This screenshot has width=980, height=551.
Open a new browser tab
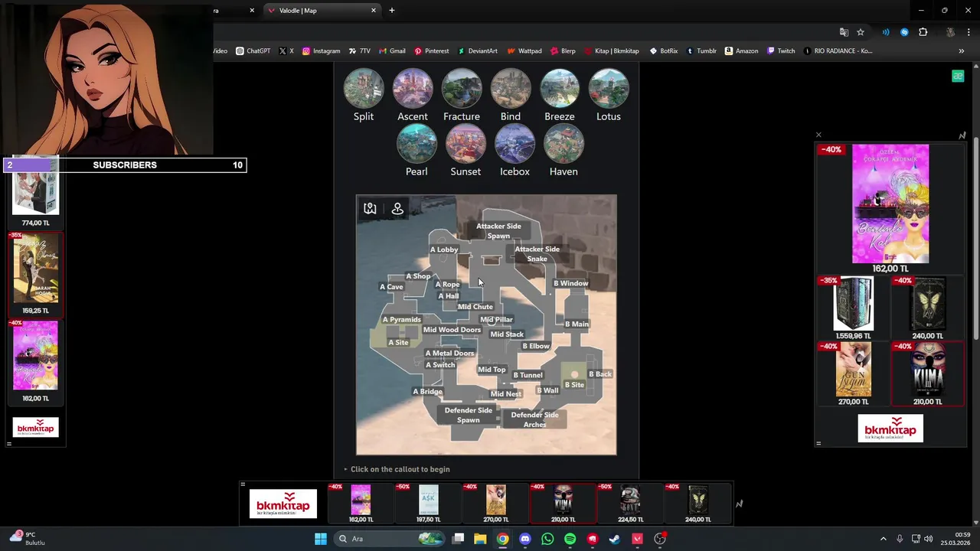(x=392, y=10)
